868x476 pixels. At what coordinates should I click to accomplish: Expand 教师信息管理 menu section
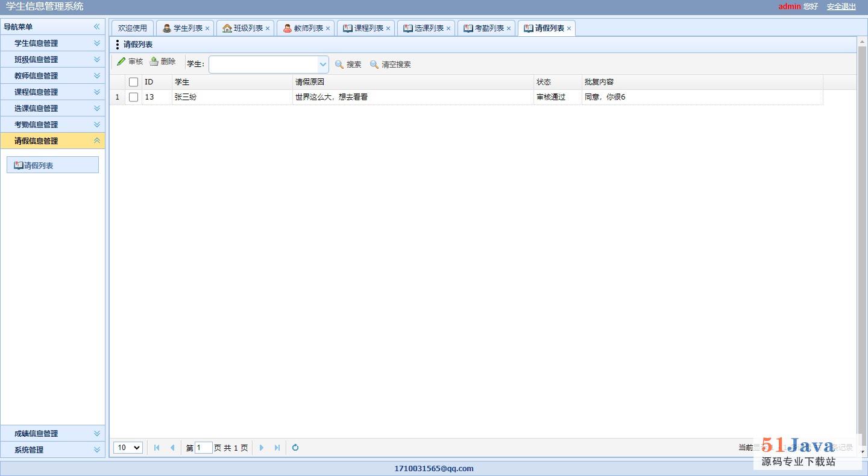click(x=52, y=75)
